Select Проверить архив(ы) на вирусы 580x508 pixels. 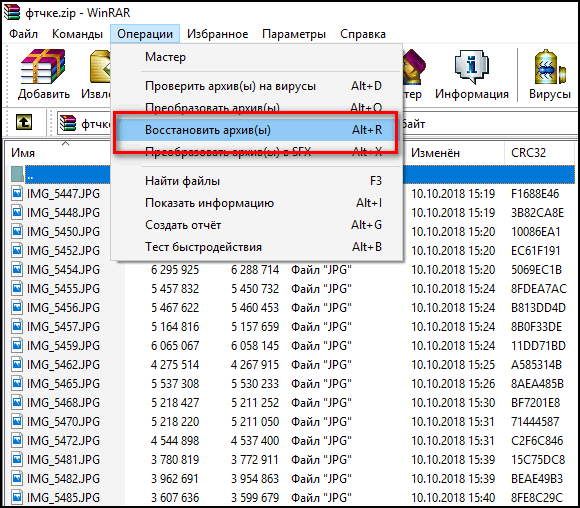coord(257,86)
